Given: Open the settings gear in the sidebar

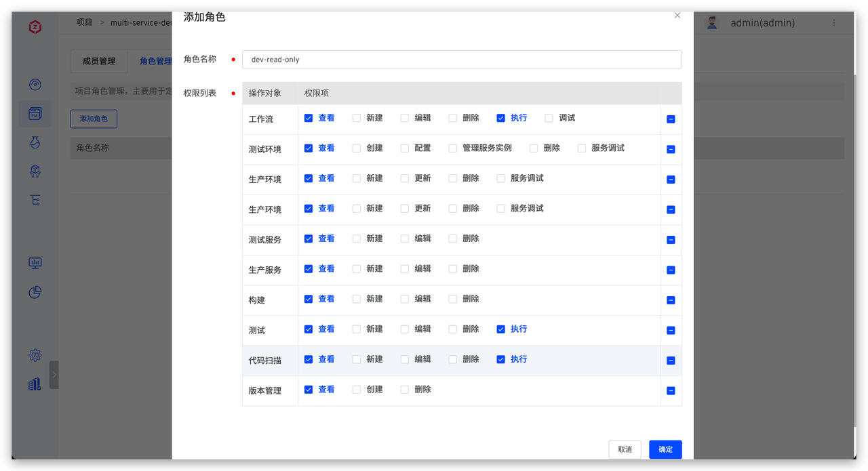Looking at the screenshot, I should (35, 354).
